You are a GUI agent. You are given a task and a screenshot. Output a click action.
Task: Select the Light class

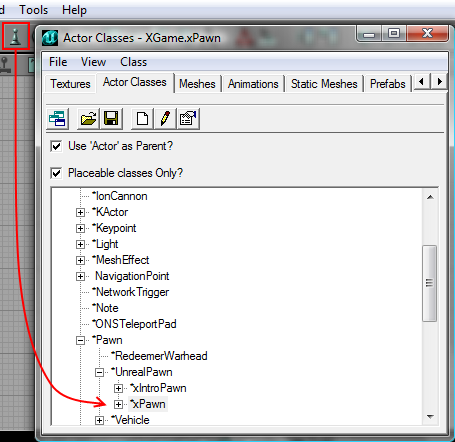coord(105,244)
